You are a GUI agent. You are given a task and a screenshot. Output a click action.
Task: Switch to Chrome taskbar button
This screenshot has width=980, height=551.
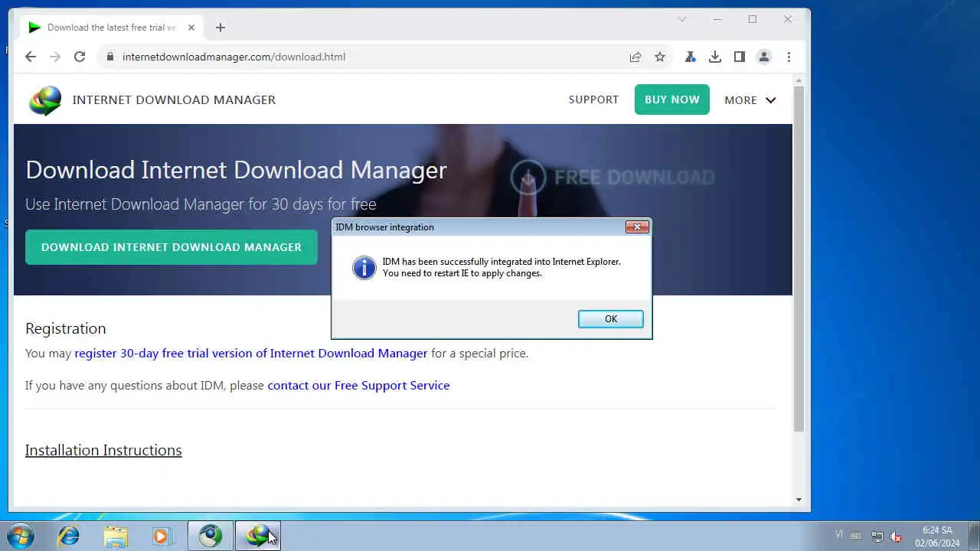211,536
